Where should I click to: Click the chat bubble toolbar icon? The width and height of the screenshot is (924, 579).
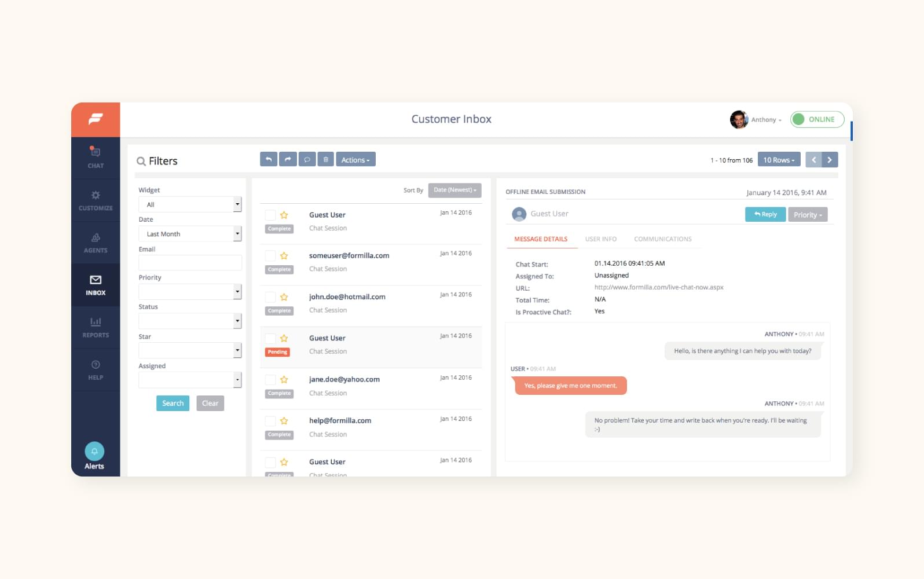coord(307,159)
